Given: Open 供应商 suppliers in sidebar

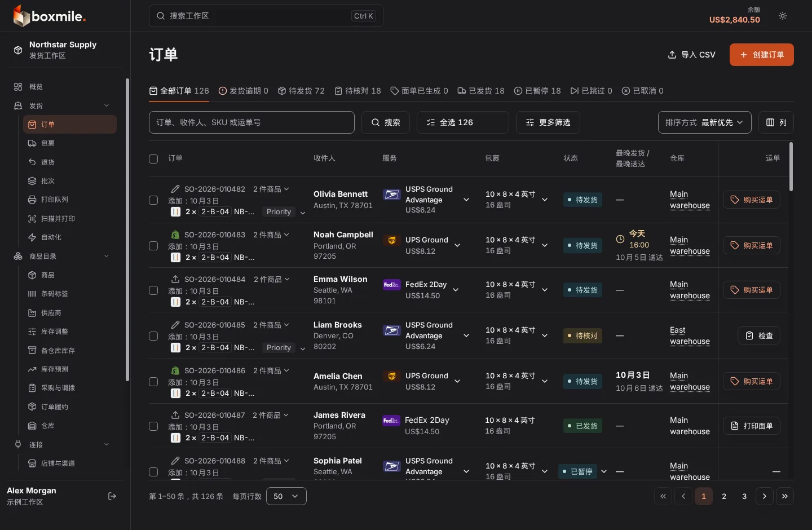Looking at the screenshot, I should click(x=70, y=313).
